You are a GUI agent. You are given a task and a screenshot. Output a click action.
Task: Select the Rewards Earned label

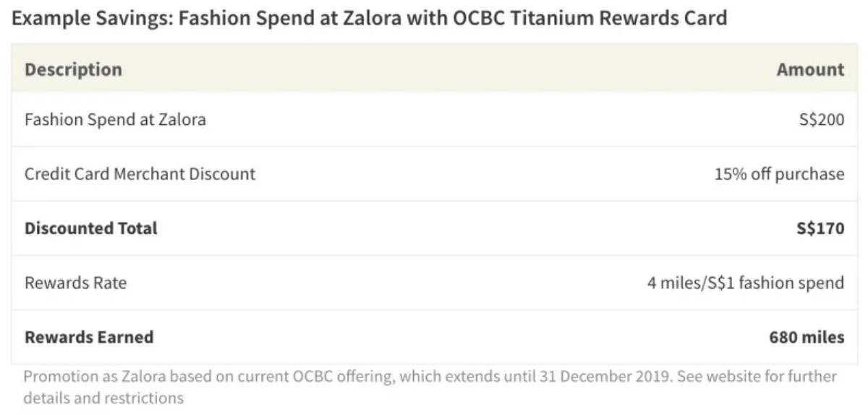[x=89, y=337]
